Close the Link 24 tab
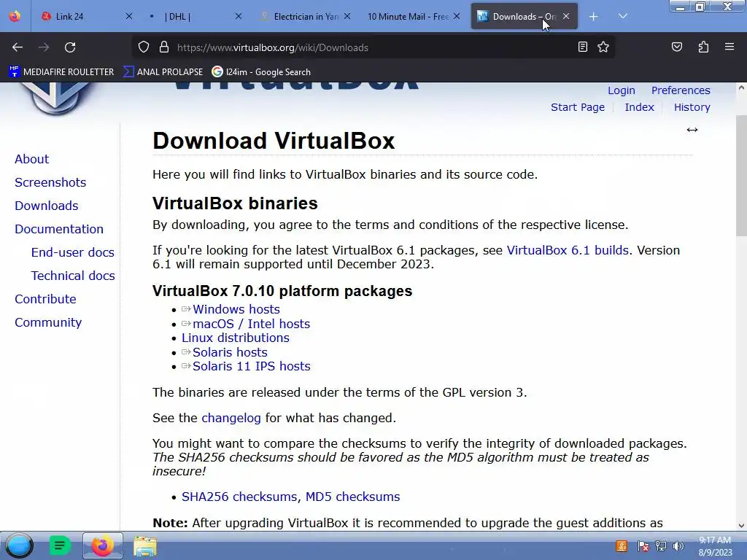Screen dimensions: 747x560 pos(129,17)
